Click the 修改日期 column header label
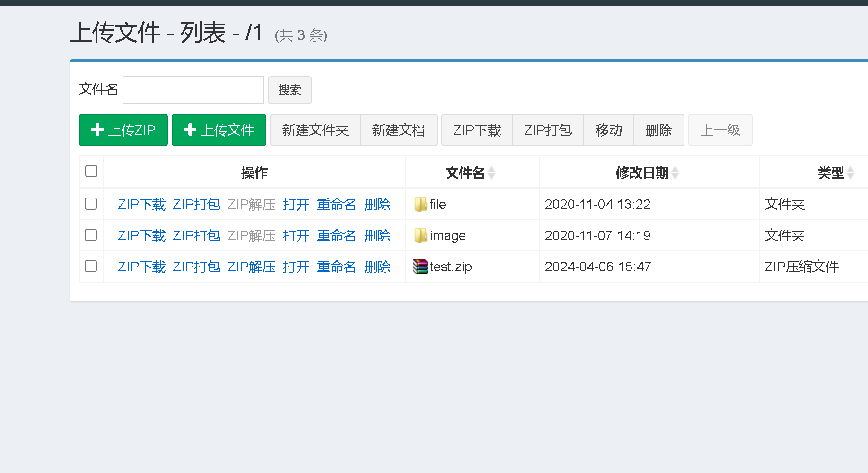The width and height of the screenshot is (868, 473). point(642,173)
